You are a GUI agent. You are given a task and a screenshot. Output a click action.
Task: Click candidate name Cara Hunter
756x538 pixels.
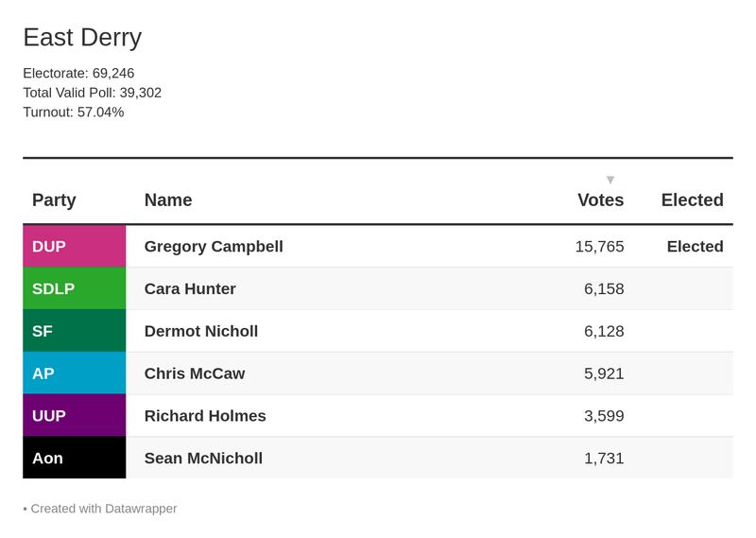[190, 289]
